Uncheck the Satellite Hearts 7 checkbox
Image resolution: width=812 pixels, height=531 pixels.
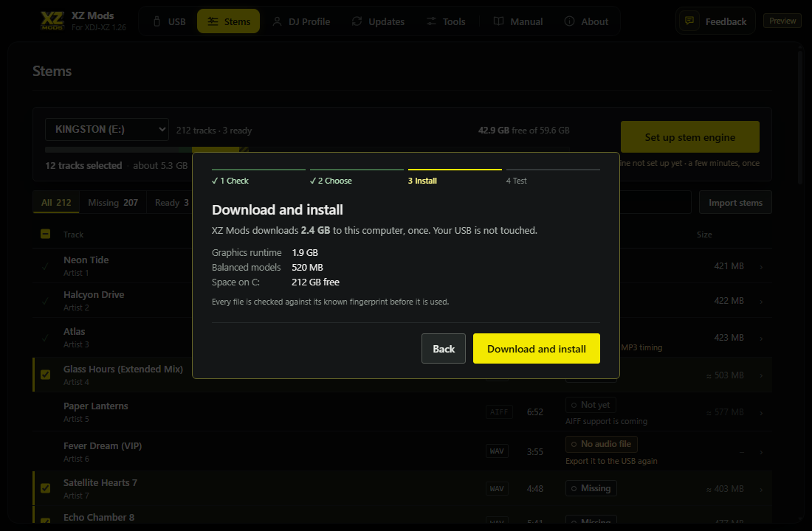pos(46,488)
